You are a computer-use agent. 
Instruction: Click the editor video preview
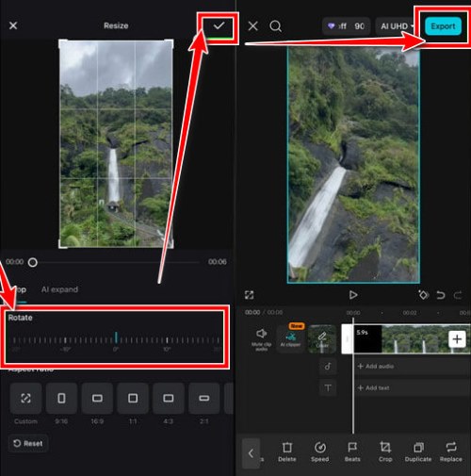[353, 165]
